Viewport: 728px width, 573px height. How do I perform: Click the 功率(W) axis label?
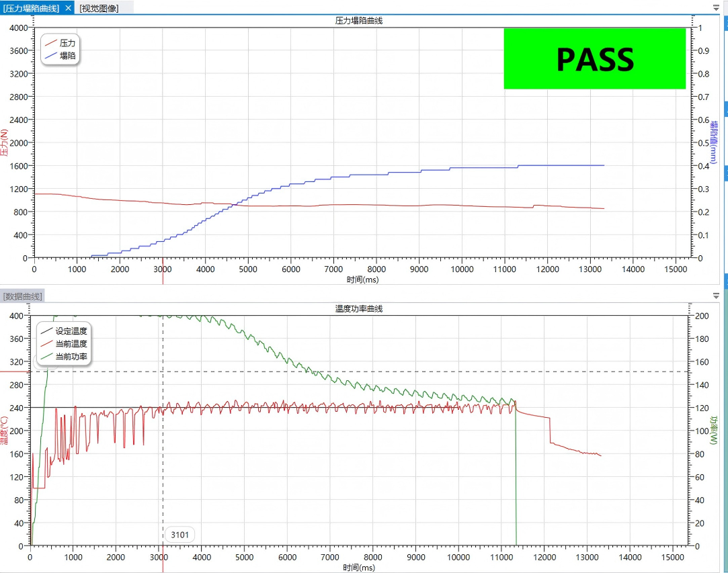click(714, 430)
